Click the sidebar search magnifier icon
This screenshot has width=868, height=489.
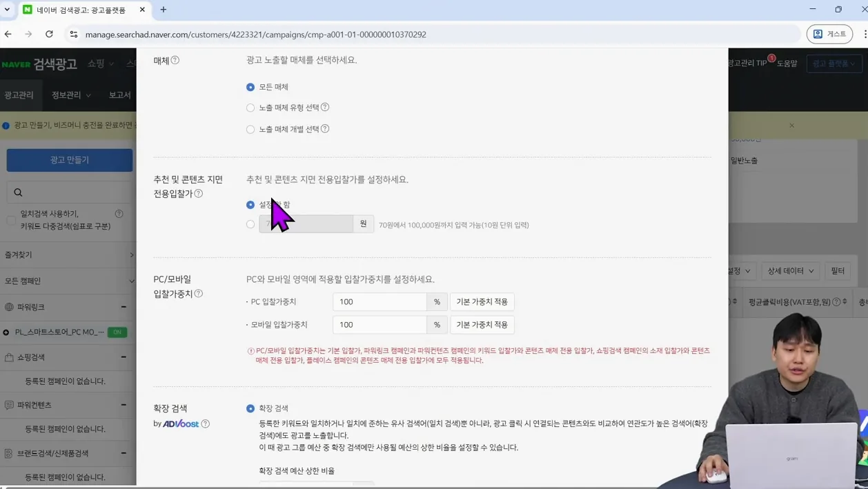(x=18, y=192)
